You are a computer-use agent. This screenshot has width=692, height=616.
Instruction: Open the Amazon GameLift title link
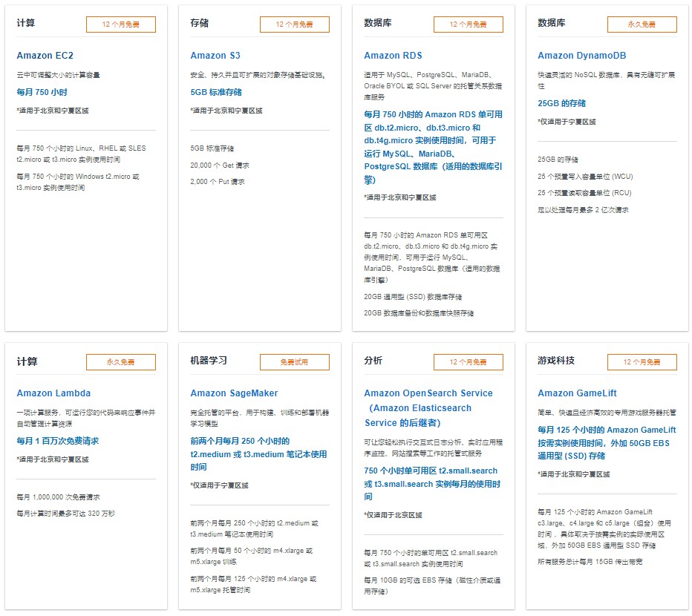click(x=577, y=393)
